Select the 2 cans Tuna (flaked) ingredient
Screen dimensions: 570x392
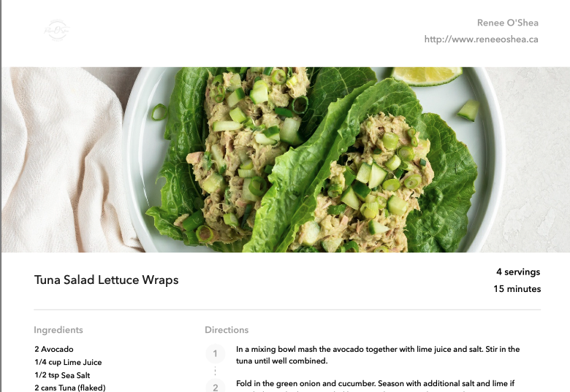(70, 388)
